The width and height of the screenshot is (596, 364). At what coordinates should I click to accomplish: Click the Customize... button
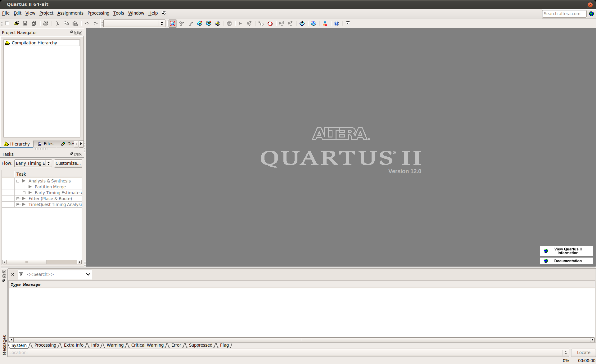(x=68, y=163)
